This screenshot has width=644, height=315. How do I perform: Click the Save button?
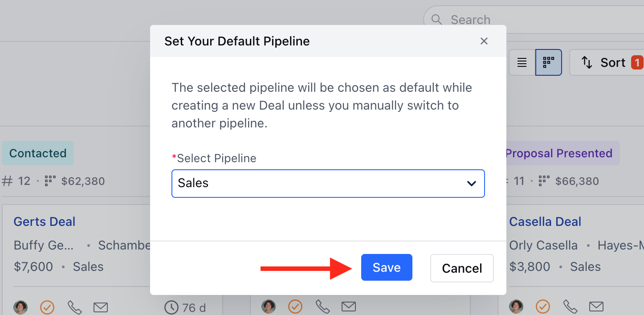[386, 267]
